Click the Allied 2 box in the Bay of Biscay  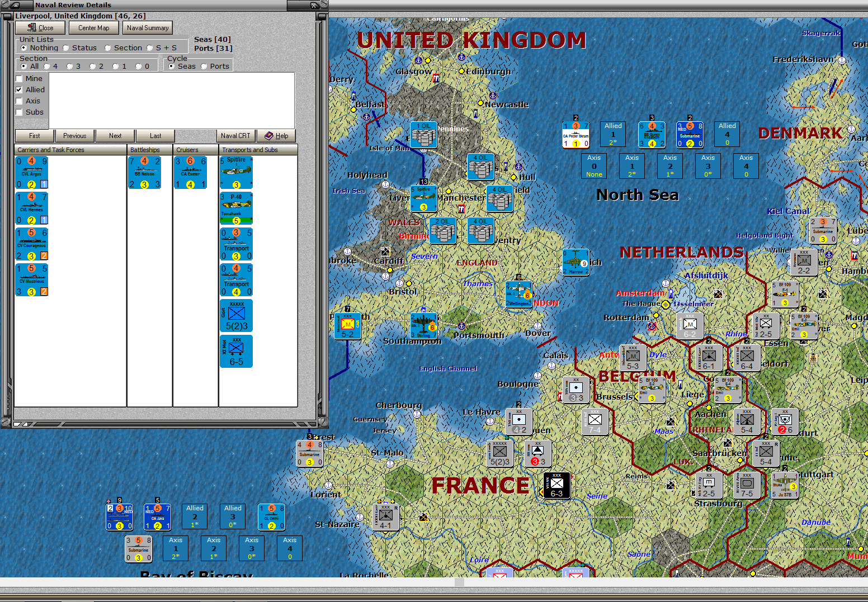[x=195, y=516]
